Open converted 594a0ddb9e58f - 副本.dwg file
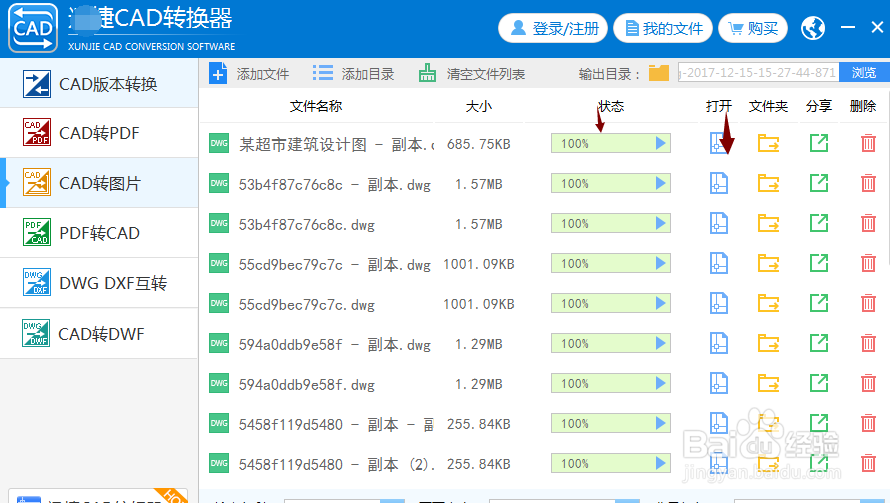The width and height of the screenshot is (890, 503). [x=719, y=343]
